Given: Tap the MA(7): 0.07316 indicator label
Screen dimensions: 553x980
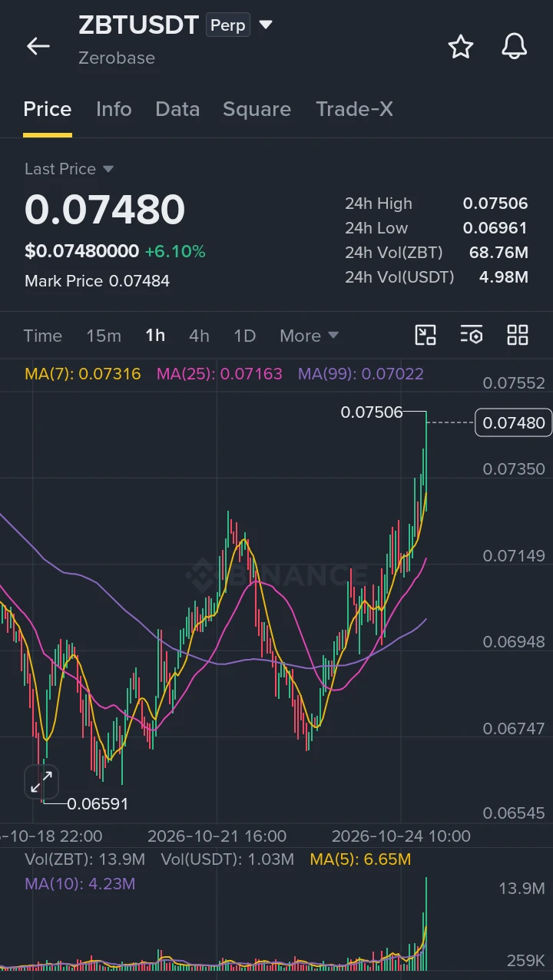Looking at the screenshot, I should (x=83, y=374).
